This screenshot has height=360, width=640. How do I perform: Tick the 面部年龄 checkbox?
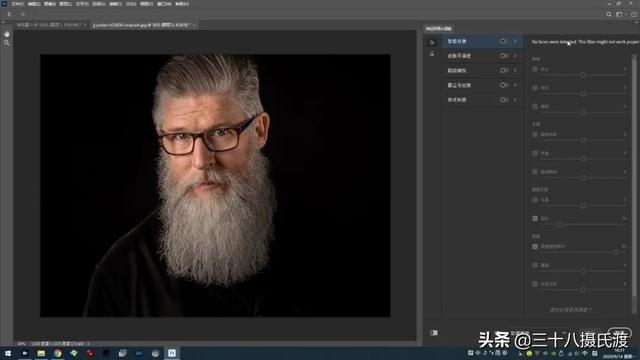pyautogui.click(x=535, y=134)
